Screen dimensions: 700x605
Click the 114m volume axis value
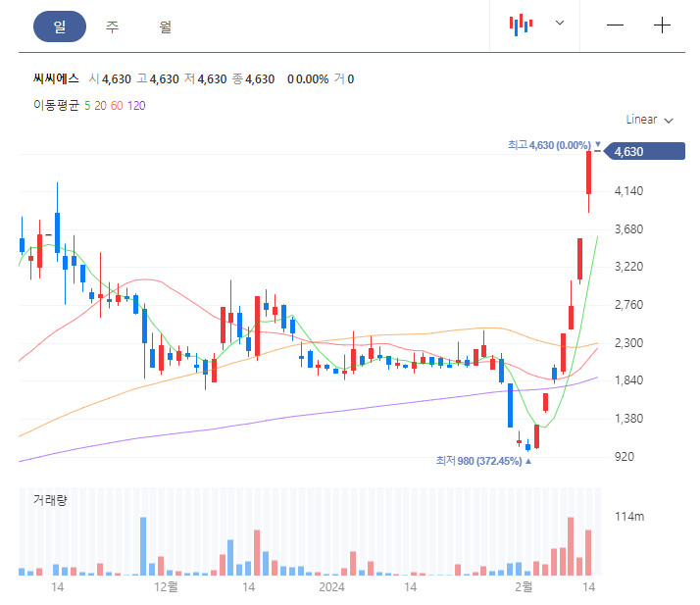coord(629,517)
